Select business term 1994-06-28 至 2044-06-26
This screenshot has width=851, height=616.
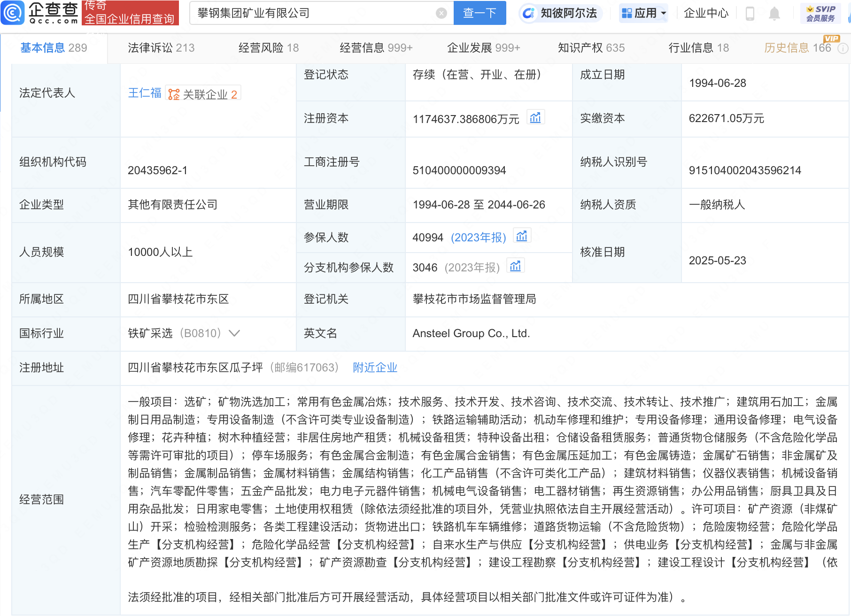(x=479, y=205)
